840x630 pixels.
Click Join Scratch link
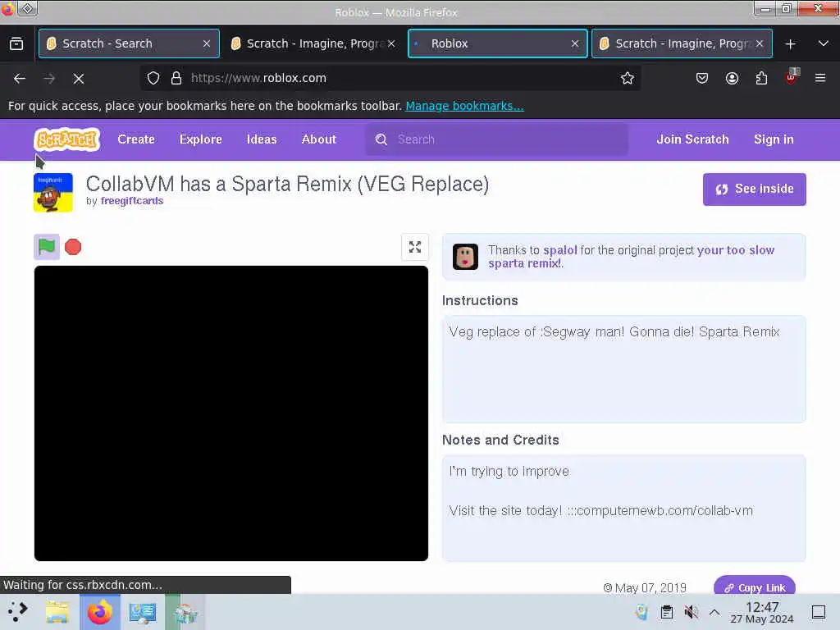692,139
